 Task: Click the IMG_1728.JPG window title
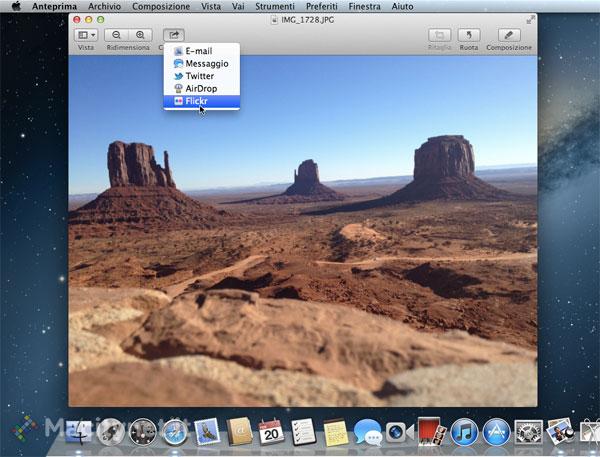307,20
